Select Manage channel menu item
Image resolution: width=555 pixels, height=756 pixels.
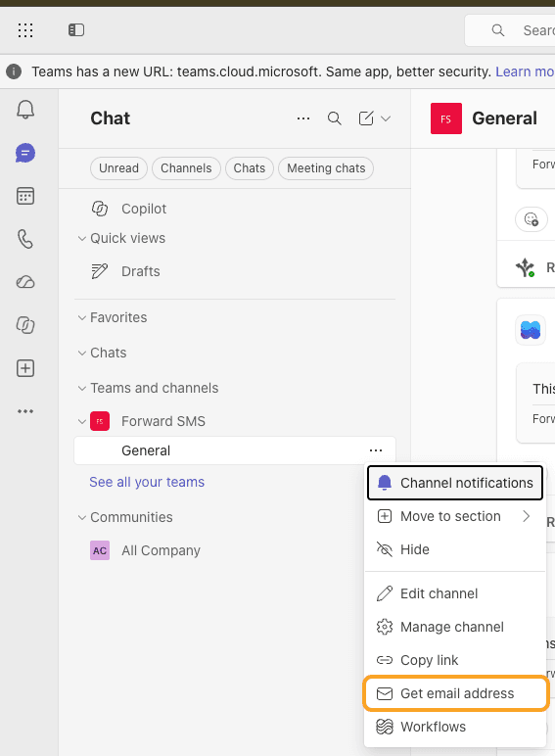pos(455,627)
